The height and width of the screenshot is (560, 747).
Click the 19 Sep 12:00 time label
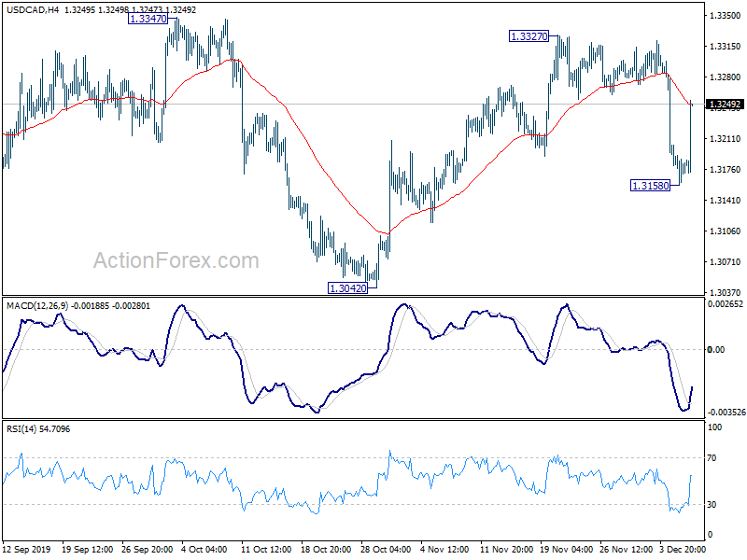[88, 550]
